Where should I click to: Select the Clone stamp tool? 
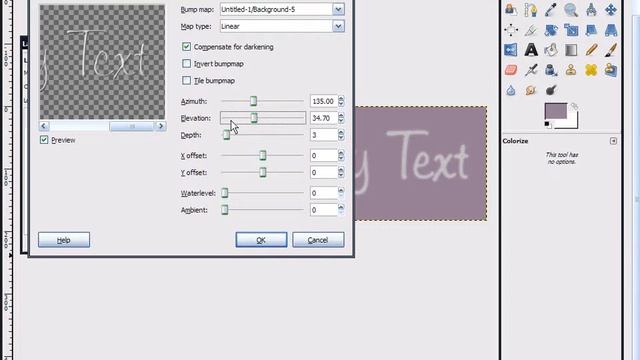click(571, 70)
